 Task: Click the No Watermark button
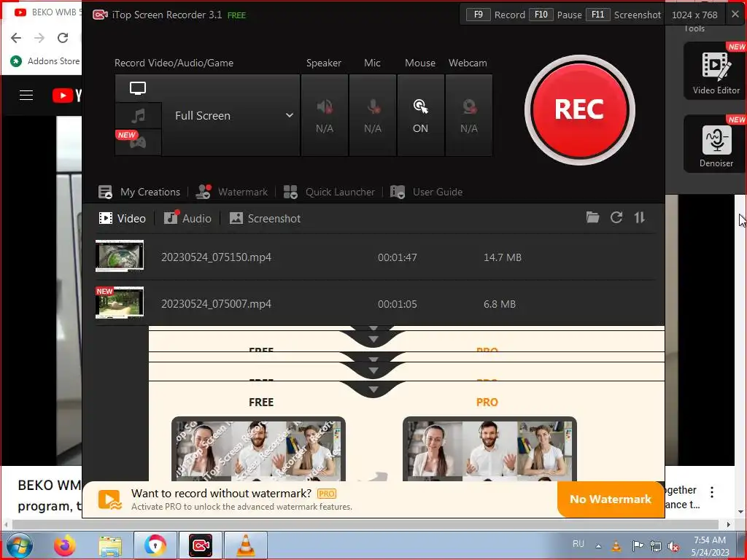tap(611, 499)
